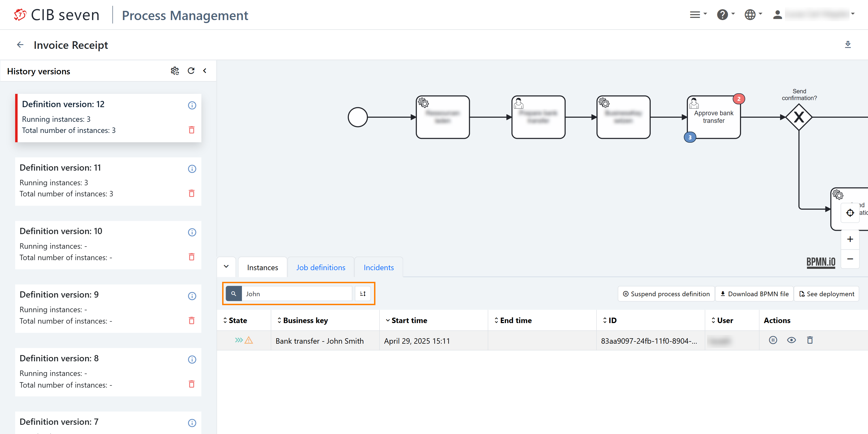Click the incident warning icon in State cell
The height and width of the screenshot is (434, 868).
point(249,340)
